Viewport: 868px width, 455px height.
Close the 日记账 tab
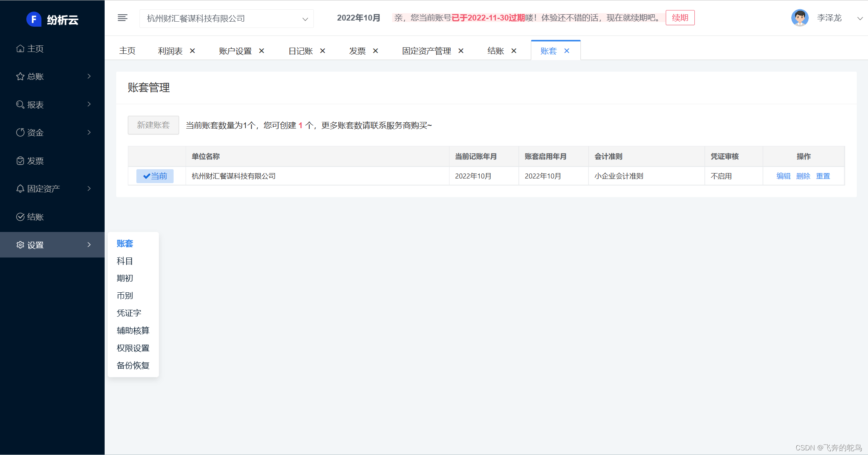[322, 51]
